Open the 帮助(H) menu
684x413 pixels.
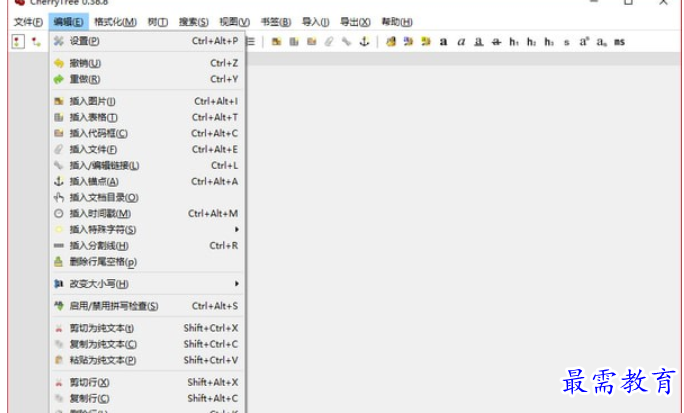click(x=397, y=22)
